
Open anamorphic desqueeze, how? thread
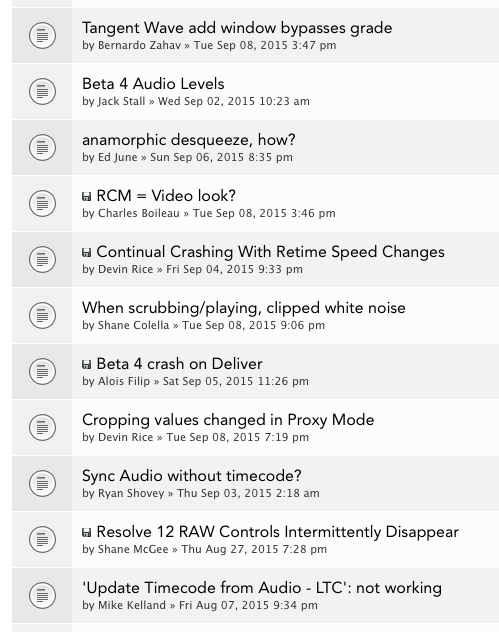coord(189,140)
